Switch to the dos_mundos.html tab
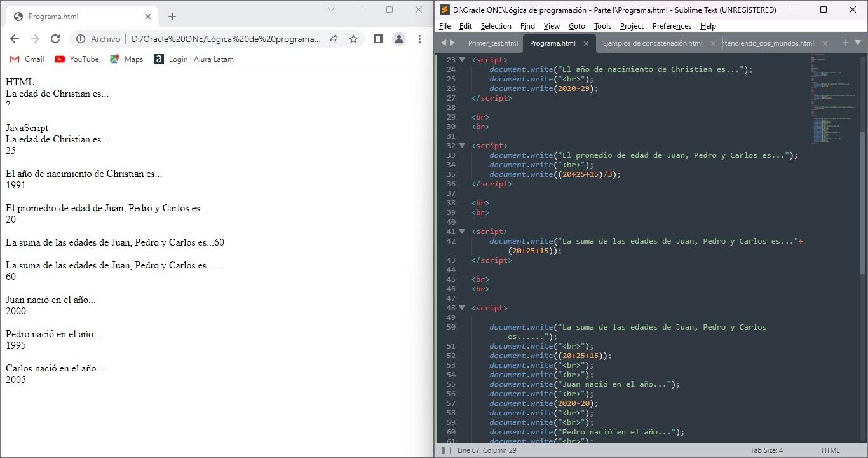Screen dimensions: 868x458 click(768, 43)
